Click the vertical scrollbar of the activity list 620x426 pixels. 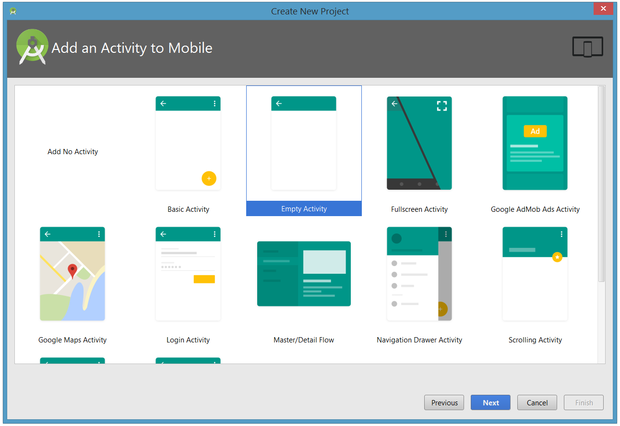click(601, 184)
